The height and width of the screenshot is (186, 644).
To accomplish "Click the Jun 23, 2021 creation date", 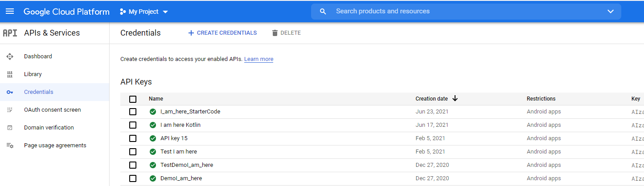I will tap(432, 112).
